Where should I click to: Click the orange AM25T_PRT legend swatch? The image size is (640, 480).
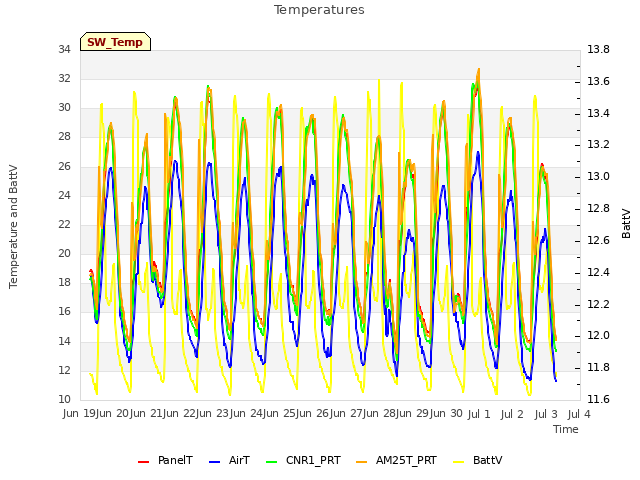click(362, 462)
